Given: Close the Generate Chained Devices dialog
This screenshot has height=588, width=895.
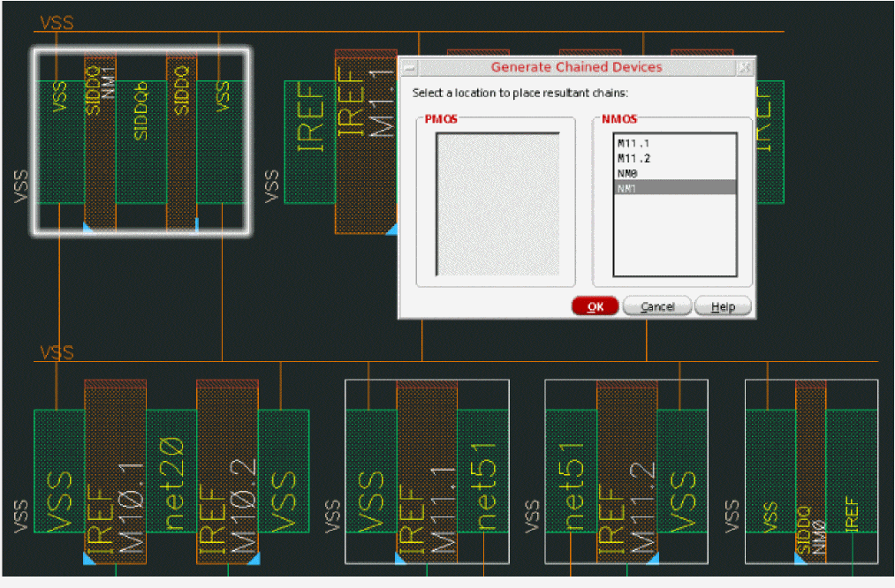Looking at the screenshot, I should 744,68.
